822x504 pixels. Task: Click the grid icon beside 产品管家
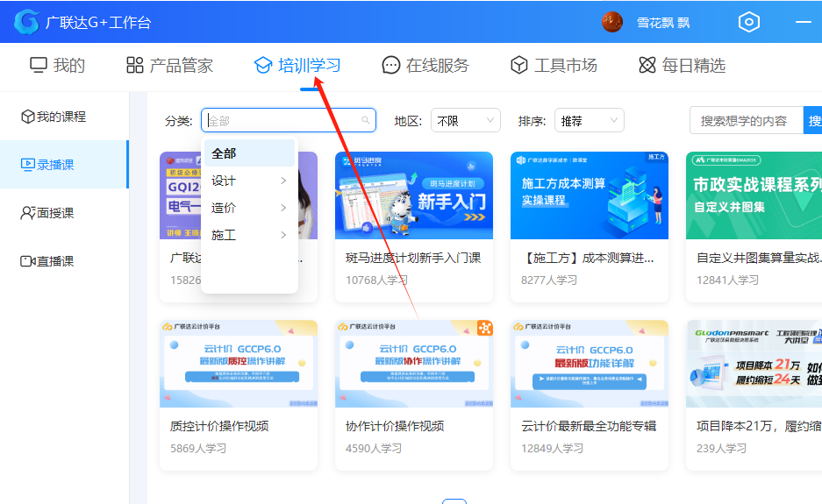point(135,65)
